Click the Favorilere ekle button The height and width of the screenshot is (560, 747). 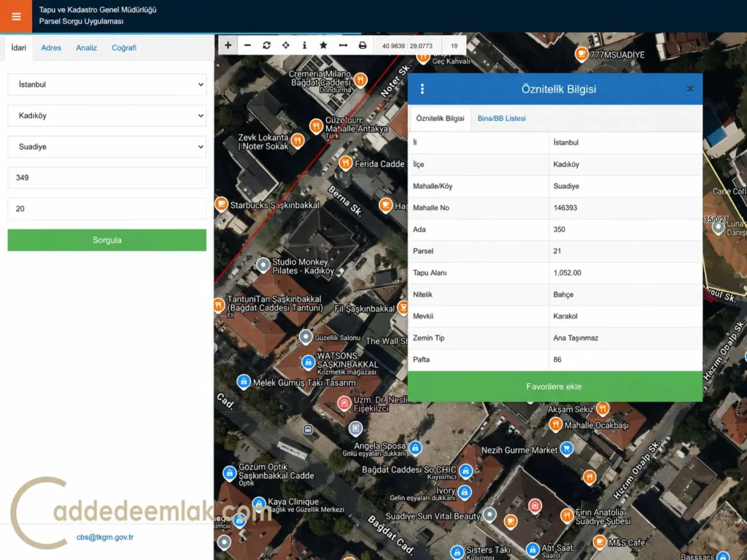pos(555,386)
